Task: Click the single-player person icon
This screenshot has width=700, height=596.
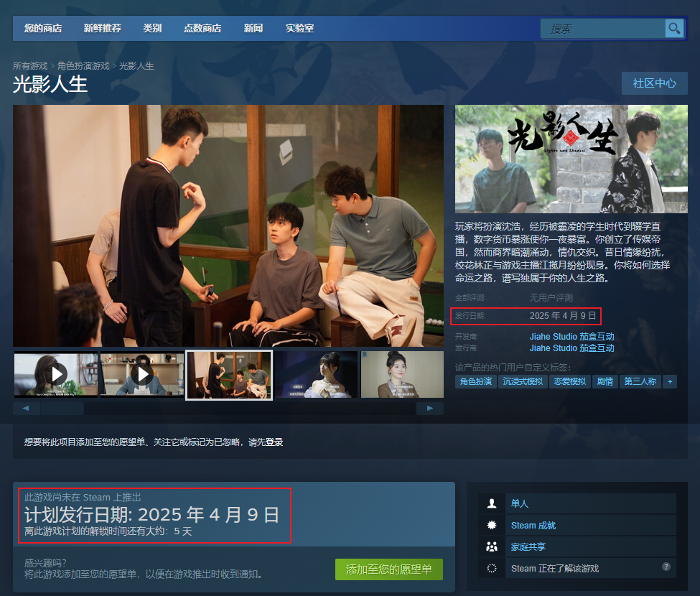Action: (492, 503)
